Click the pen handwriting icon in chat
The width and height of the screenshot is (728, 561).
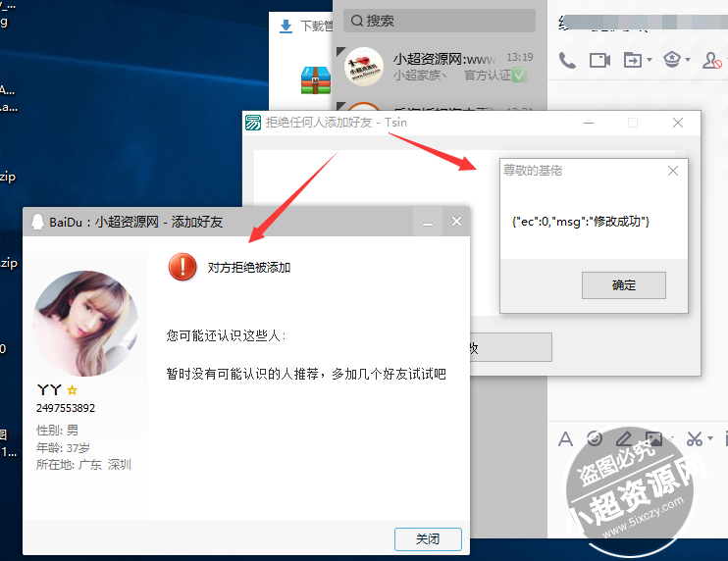click(x=624, y=438)
